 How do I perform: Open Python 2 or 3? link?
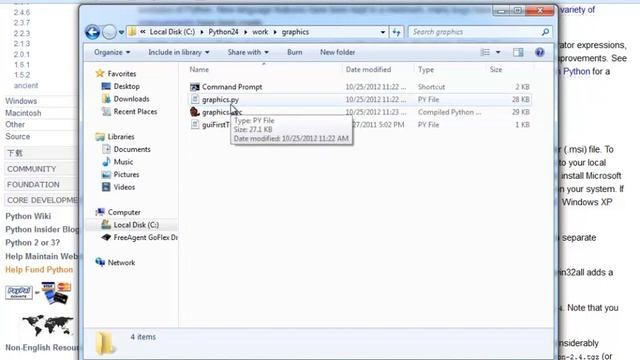[x=32, y=242]
